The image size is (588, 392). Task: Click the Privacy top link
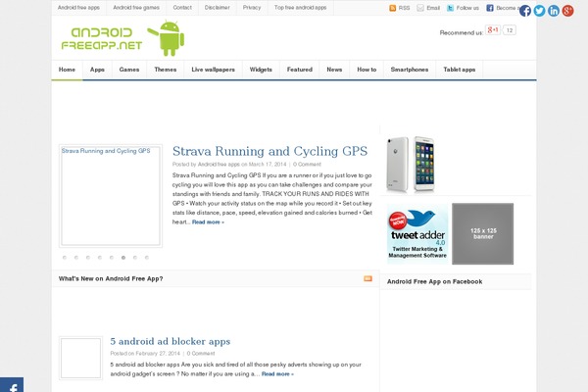pos(252,8)
